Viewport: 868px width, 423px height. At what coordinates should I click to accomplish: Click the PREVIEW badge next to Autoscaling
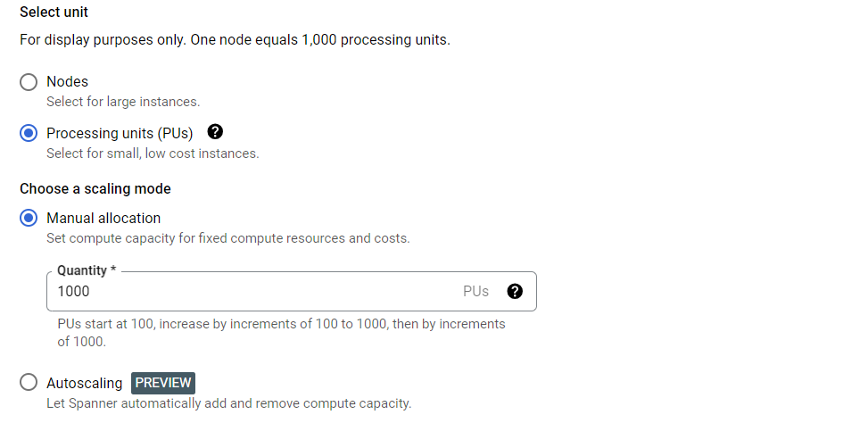click(x=163, y=383)
